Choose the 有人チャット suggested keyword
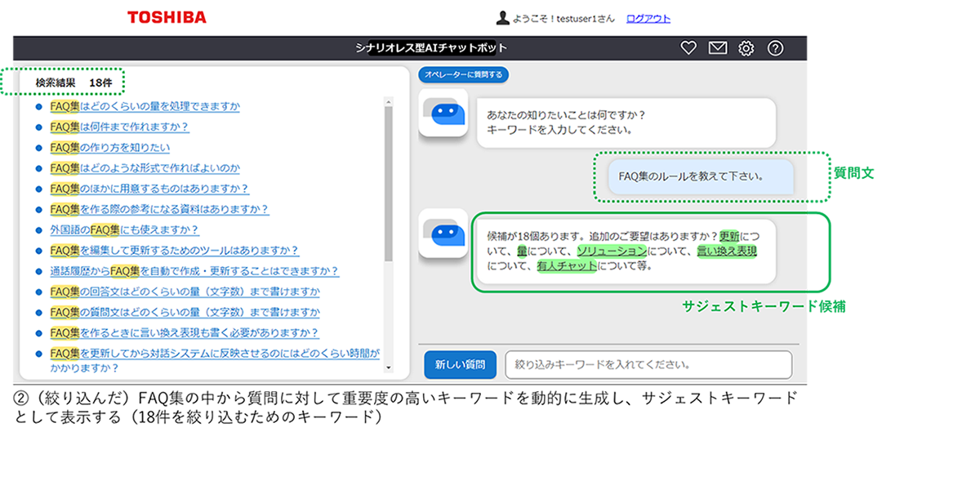980x490 pixels. pyautogui.click(x=567, y=265)
